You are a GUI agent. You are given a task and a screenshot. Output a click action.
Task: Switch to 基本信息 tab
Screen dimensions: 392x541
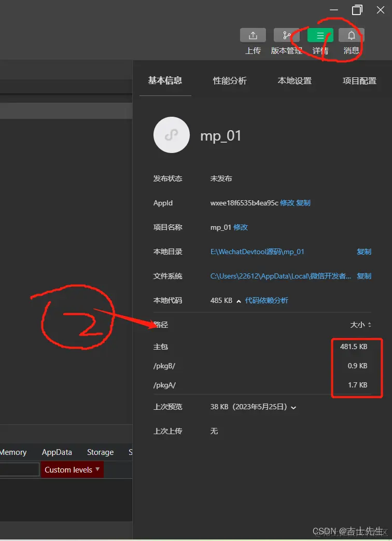pos(165,80)
